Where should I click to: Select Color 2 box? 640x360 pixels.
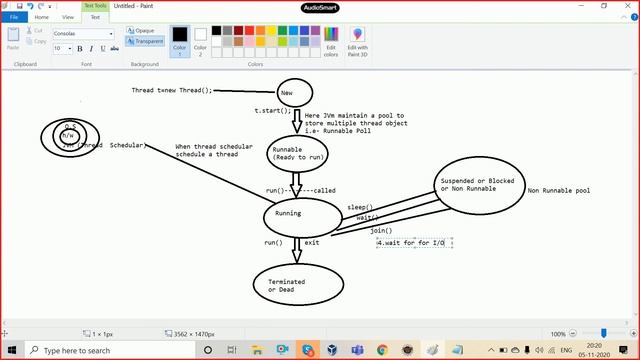pyautogui.click(x=200, y=41)
